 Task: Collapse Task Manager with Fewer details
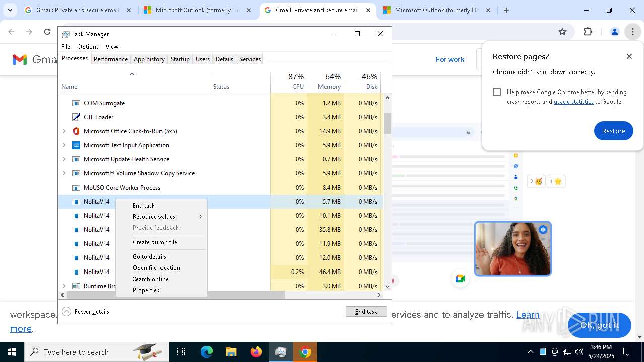coord(86,312)
